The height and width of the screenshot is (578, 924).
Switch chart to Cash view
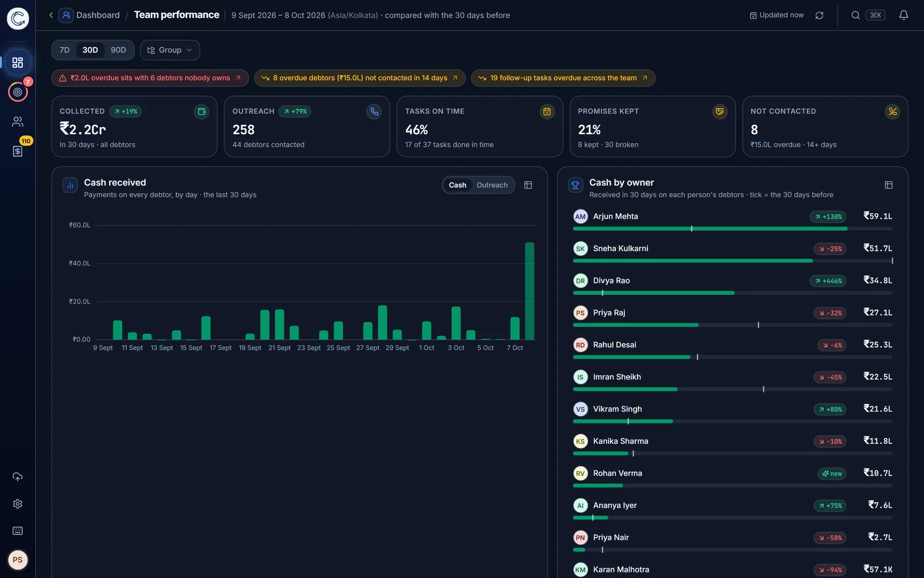click(x=457, y=185)
